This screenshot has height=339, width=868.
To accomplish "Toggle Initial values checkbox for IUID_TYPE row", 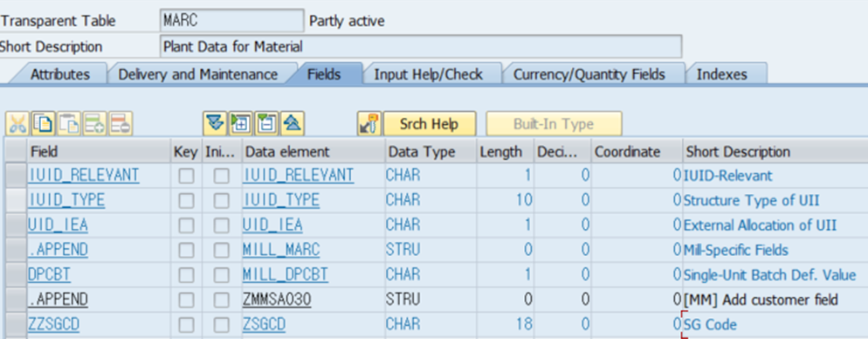I will tap(222, 201).
